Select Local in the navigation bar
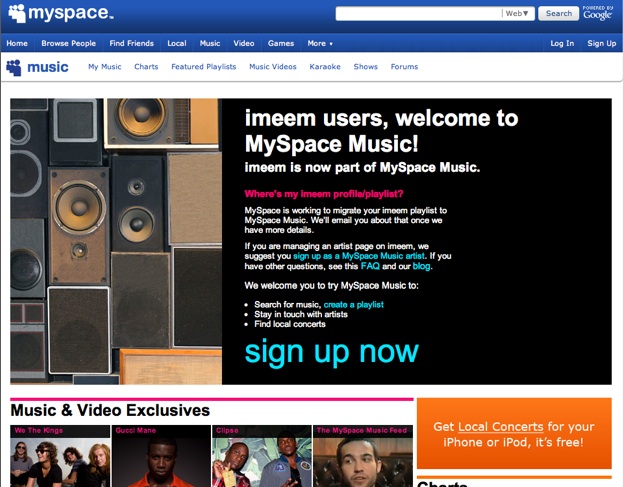 pos(177,43)
